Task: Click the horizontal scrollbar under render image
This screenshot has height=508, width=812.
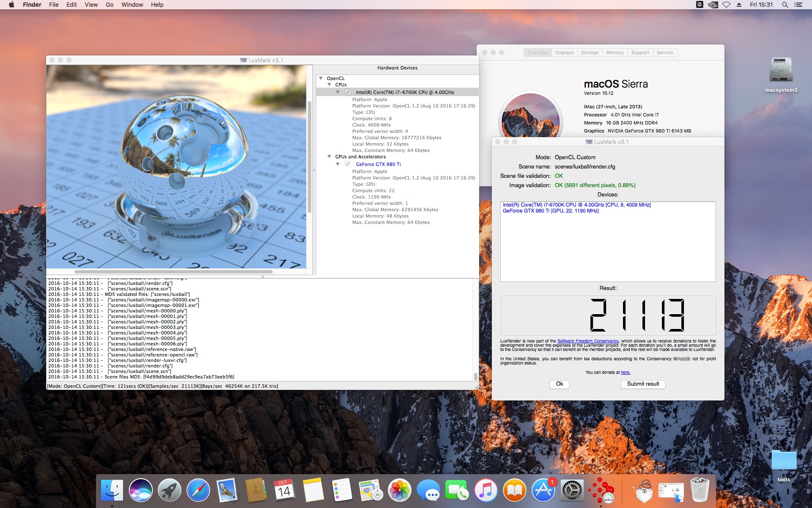Action: tap(173, 272)
